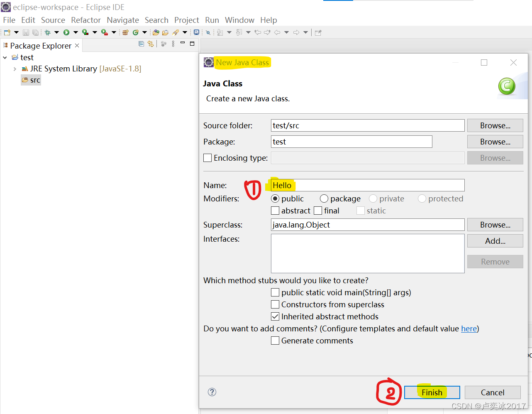This screenshot has width=532, height=414.
Task: Launch Debug with the bug icon
Action: 47,32
